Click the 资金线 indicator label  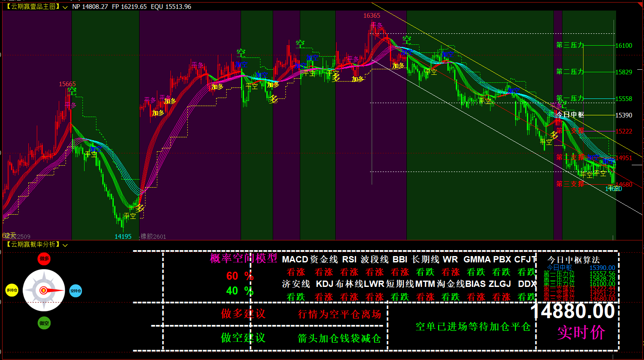point(324,259)
